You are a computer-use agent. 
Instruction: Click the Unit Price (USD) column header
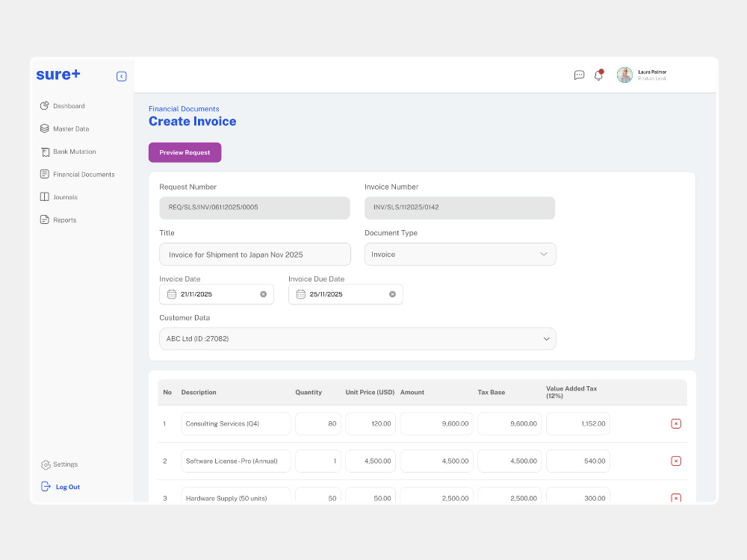(370, 393)
